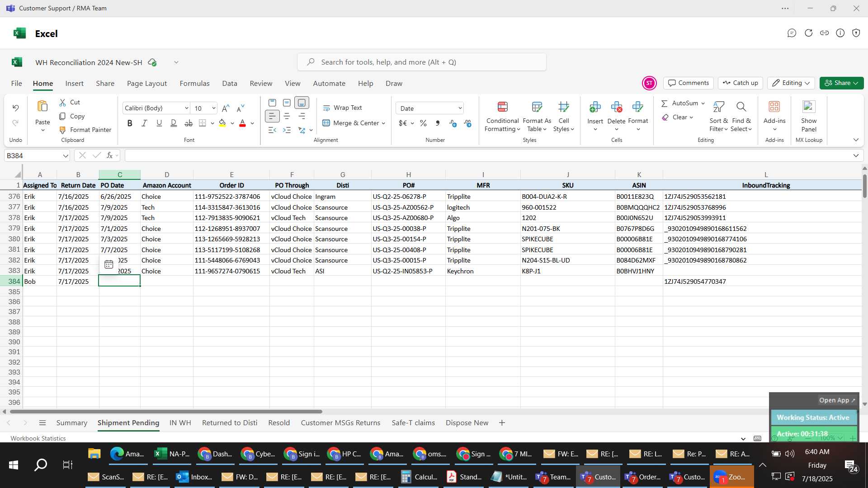Image resolution: width=868 pixels, height=488 pixels.
Task: Click the Format As Table icon
Action: coord(537,107)
